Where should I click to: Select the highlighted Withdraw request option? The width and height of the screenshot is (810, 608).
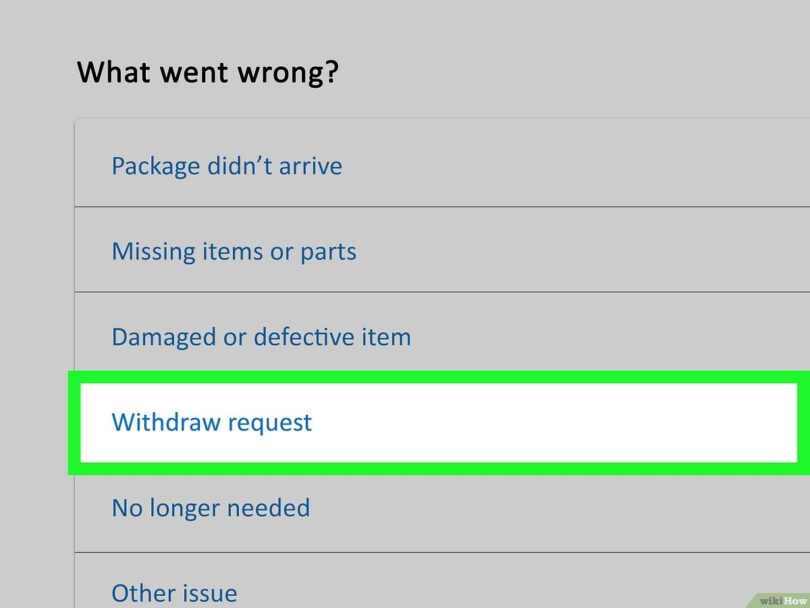click(x=212, y=423)
